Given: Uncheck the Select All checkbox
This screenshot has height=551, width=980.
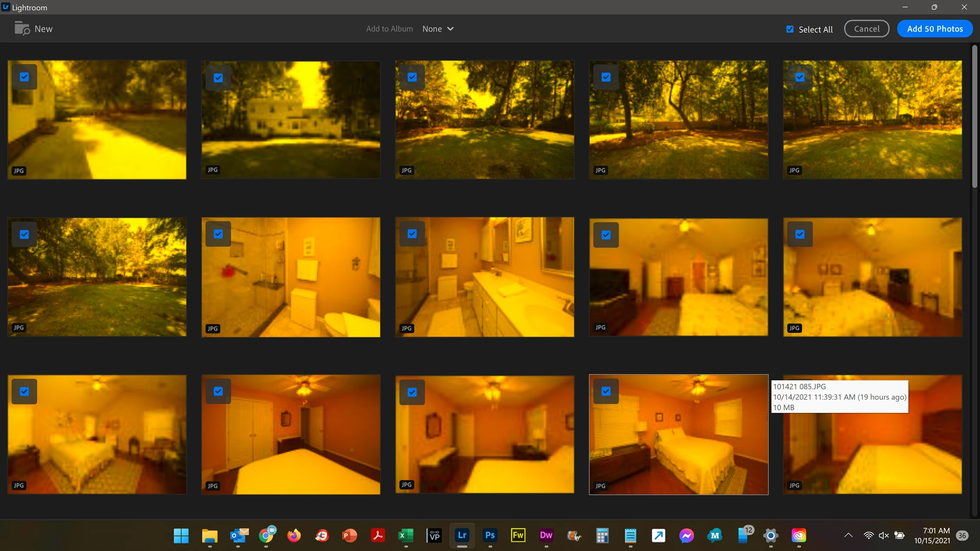Looking at the screenshot, I should pos(790,29).
